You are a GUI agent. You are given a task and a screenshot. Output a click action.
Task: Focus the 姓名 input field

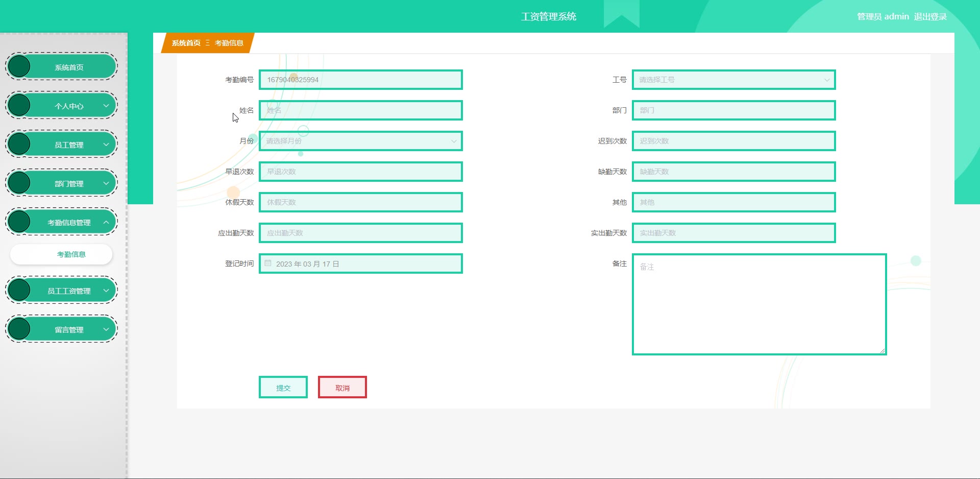(x=360, y=110)
